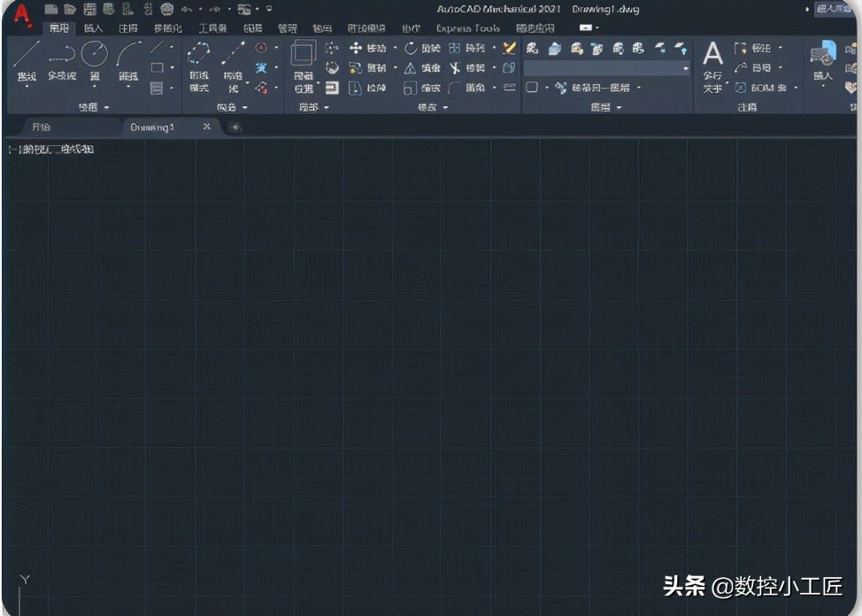
Task: Click the Erase pencil icon in Modify panel
Action: 510,49
